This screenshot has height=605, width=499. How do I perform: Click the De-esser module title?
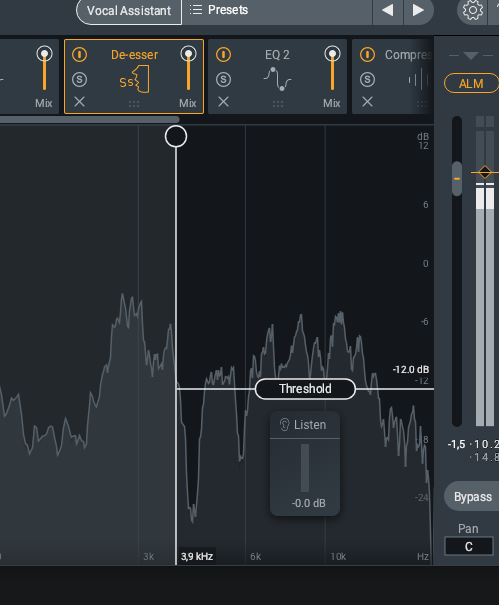(134, 55)
